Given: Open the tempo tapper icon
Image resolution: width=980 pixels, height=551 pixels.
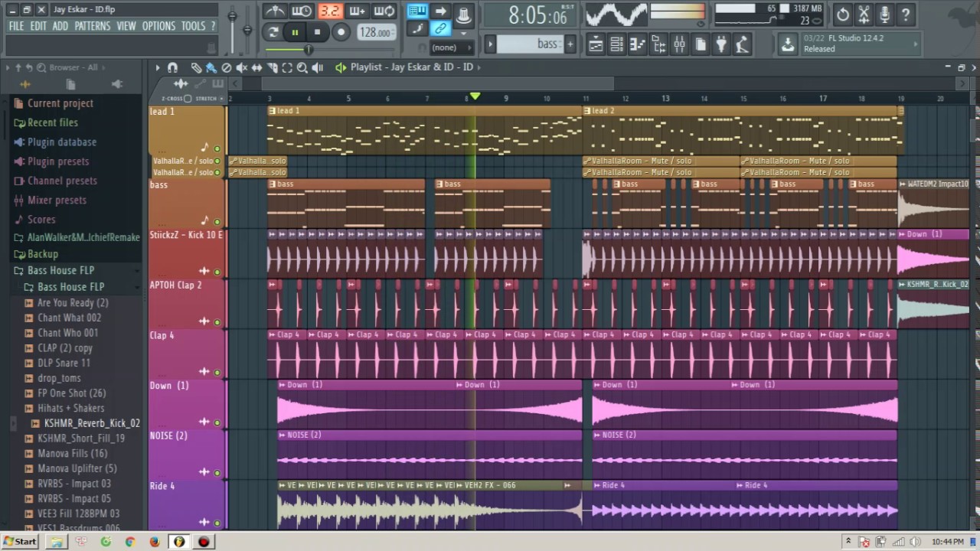Looking at the screenshot, I should point(741,45).
